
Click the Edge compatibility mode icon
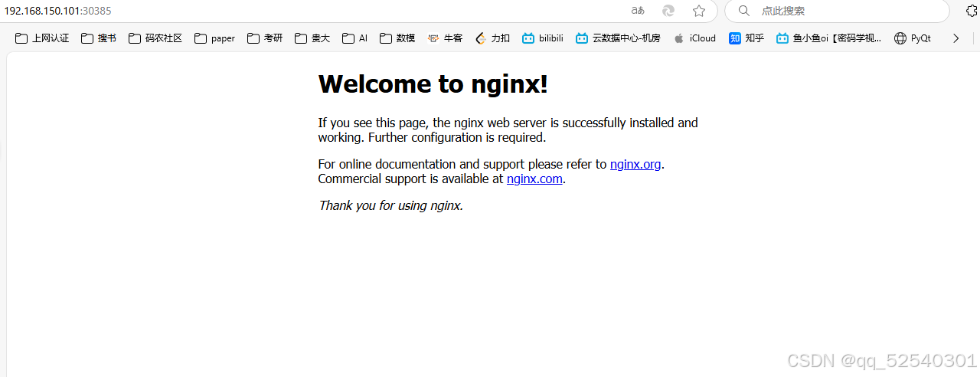[668, 11]
